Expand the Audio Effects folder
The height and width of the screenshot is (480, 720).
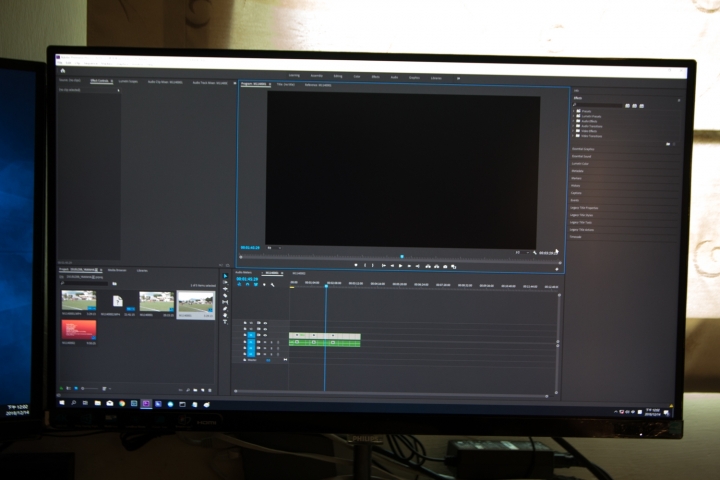[573, 121]
